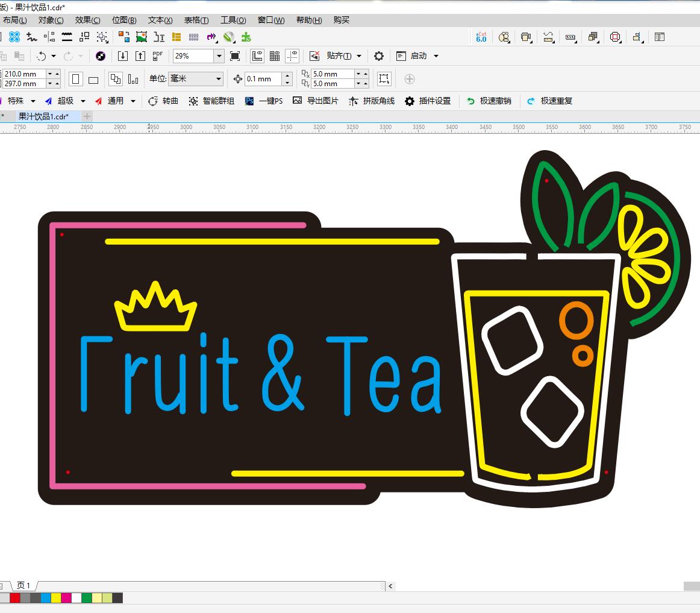
Task: Toggle show rulers button
Action: click(257, 56)
